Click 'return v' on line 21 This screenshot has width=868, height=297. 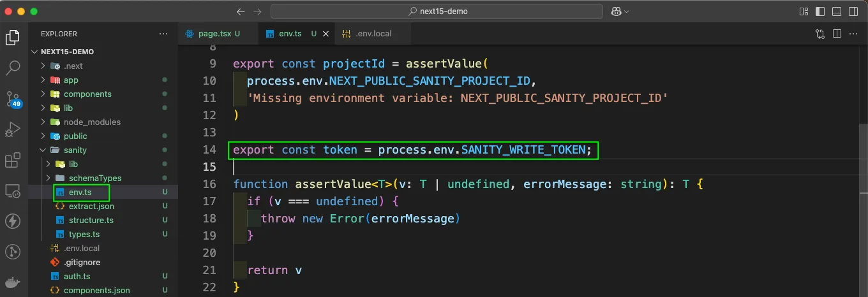click(x=274, y=270)
